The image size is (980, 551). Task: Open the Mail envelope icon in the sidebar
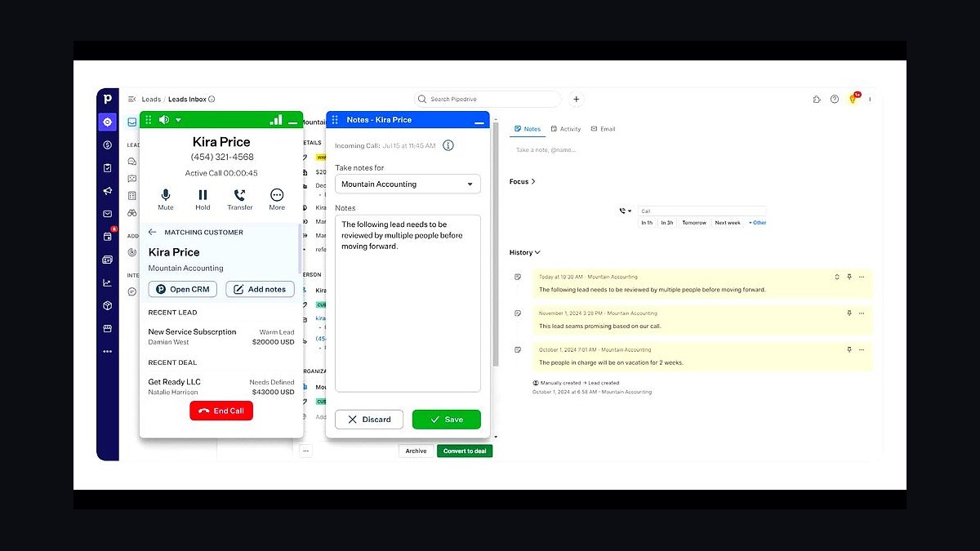click(x=107, y=214)
